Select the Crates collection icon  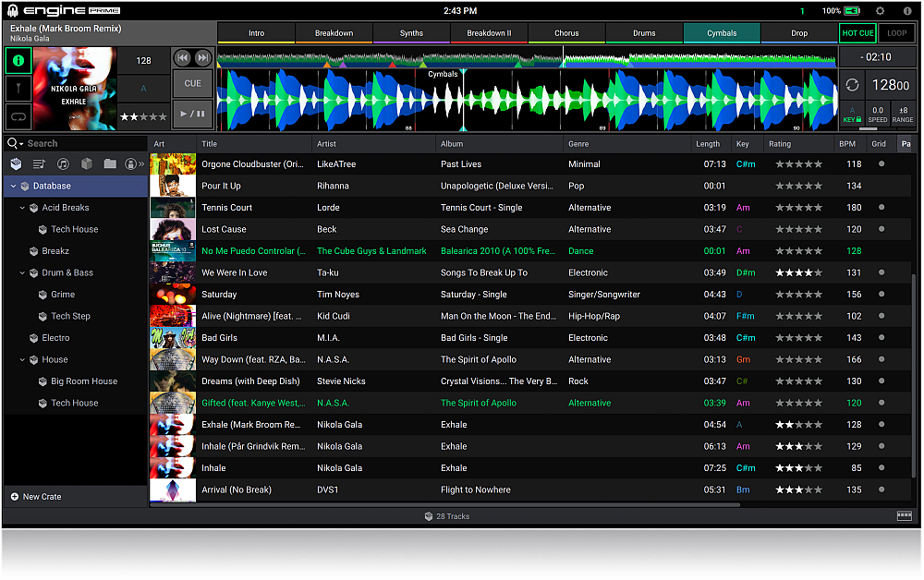tap(16, 163)
